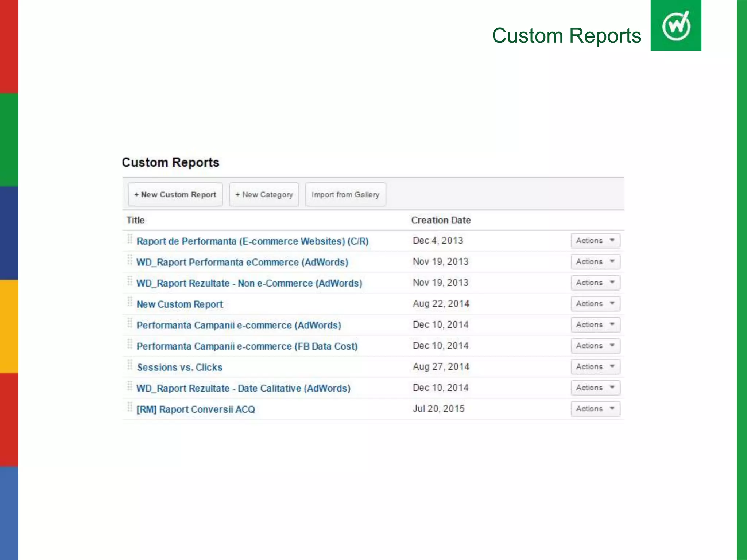Click the Creation Date column header
The height and width of the screenshot is (560, 747).
coord(441,220)
